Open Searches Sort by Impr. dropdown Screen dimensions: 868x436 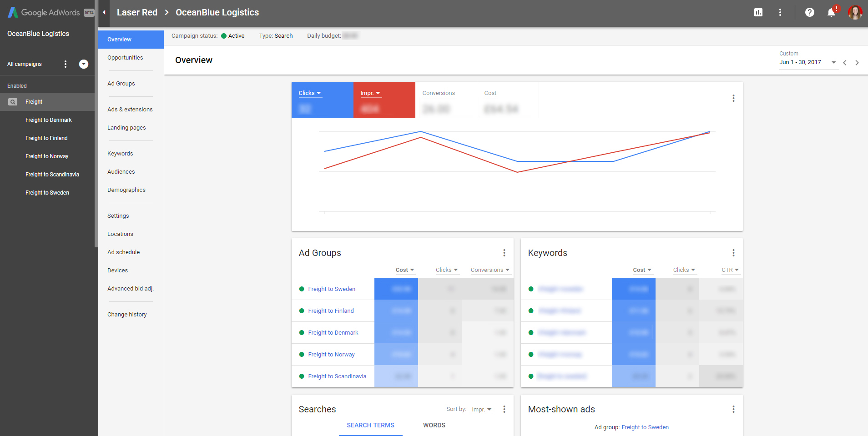(482, 410)
